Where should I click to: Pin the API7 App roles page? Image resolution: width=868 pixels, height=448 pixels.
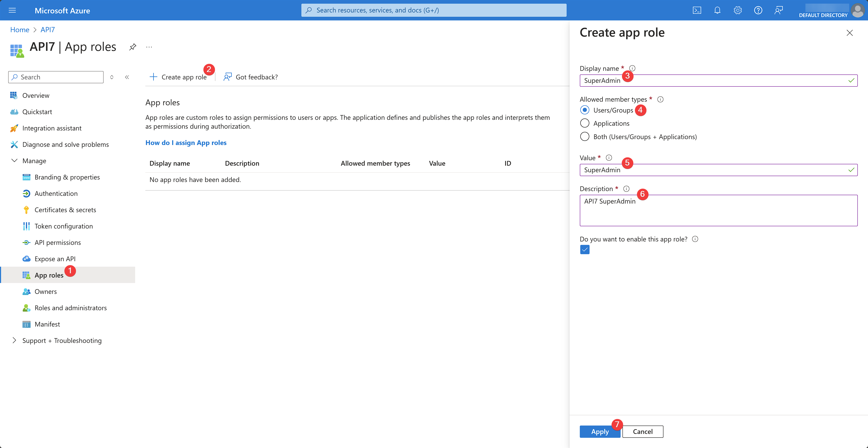click(133, 47)
